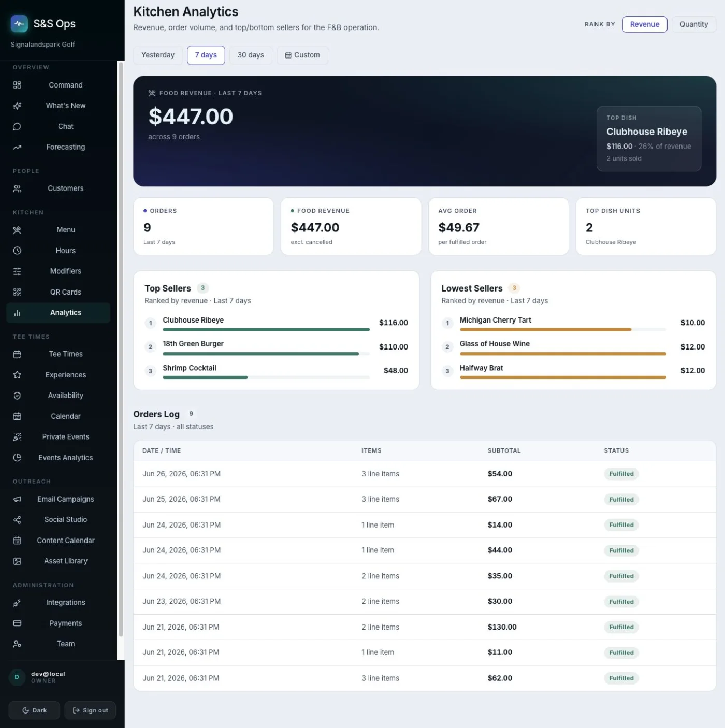
Task: Select the 30 days range
Action: (x=251, y=55)
